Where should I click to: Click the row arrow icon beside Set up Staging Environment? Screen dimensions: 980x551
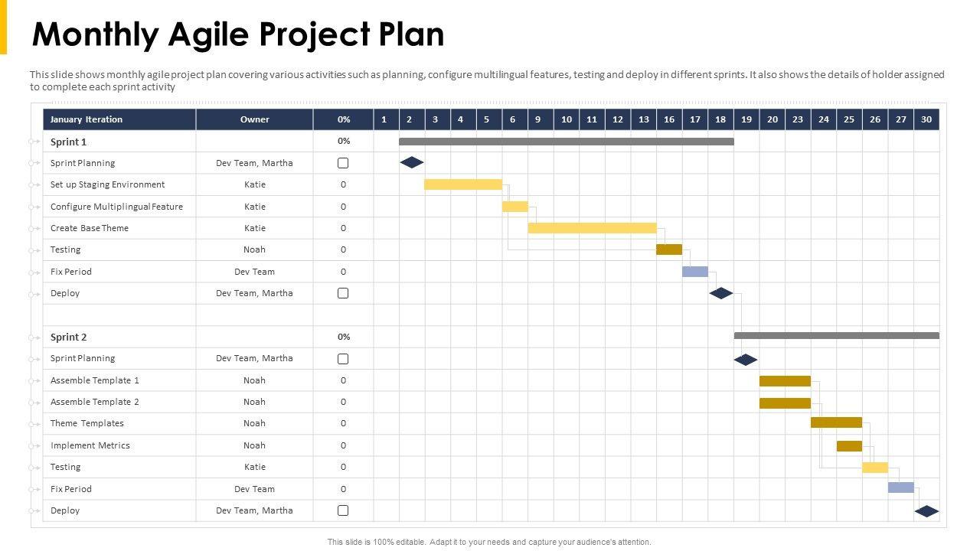click(x=35, y=184)
